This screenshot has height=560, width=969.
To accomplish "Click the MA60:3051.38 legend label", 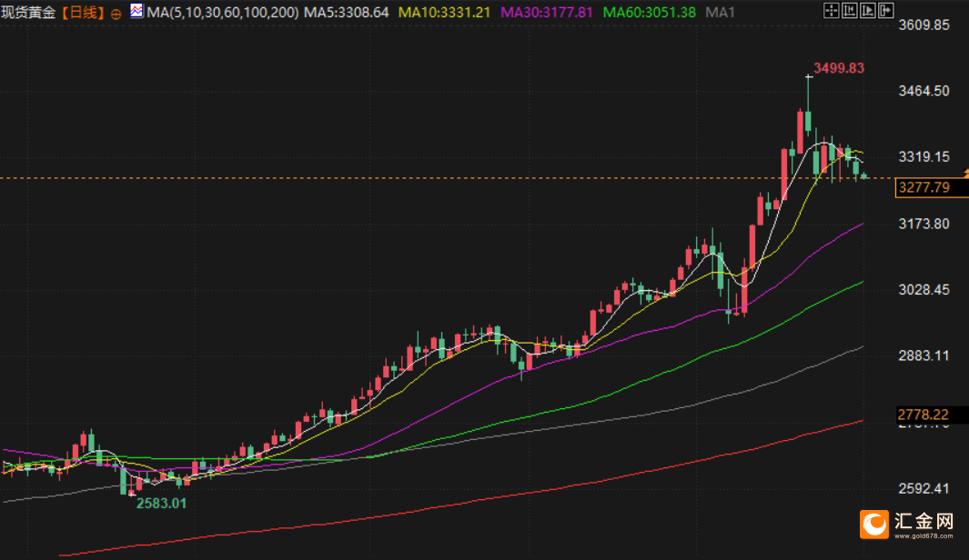I will (x=649, y=13).
